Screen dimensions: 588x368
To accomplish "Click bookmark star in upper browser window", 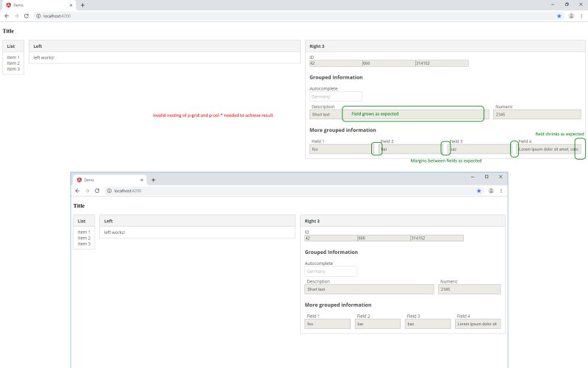I will (x=559, y=15).
